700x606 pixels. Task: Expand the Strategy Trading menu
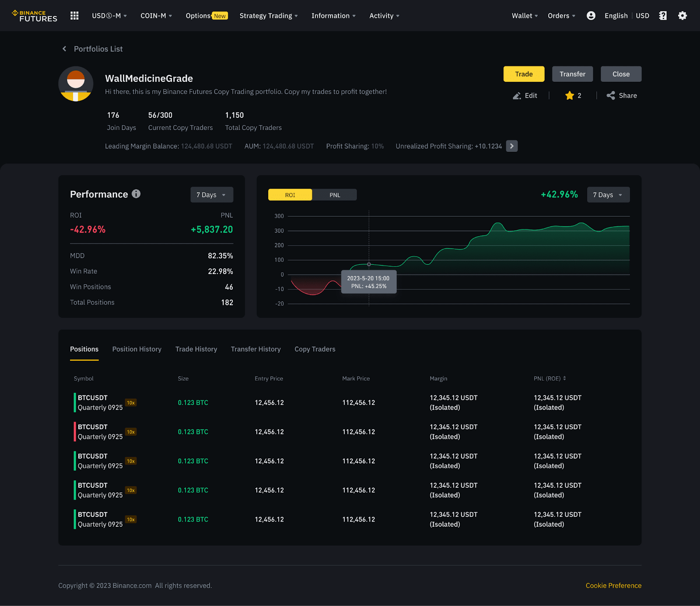(x=269, y=16)
